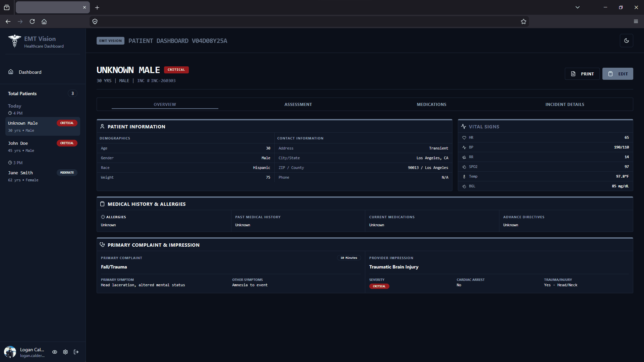Click the Dashboard home icon in sidebar
Screen dimensions: 644x362
tap(11, 72)
